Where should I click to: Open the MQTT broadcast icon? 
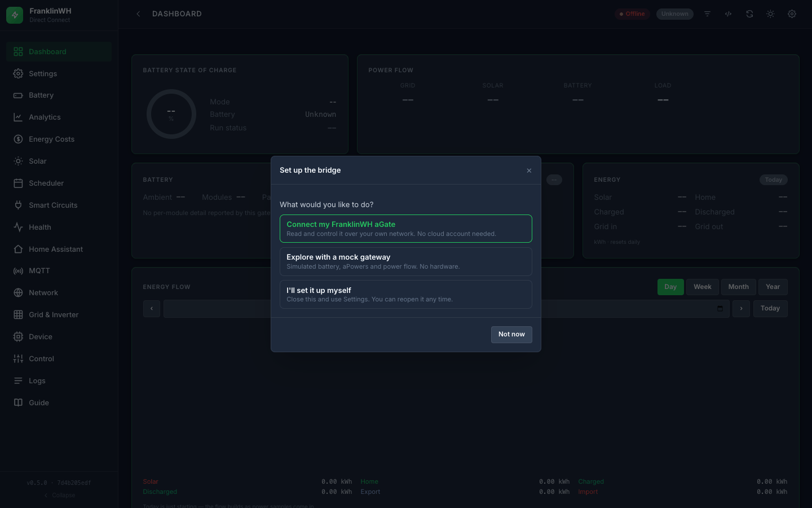18,271
